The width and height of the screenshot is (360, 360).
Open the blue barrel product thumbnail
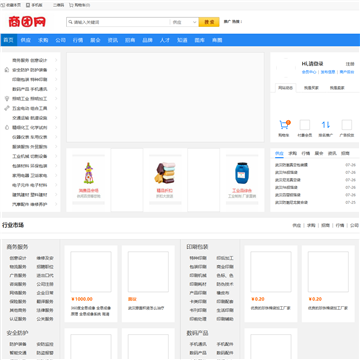coord(242,173)
